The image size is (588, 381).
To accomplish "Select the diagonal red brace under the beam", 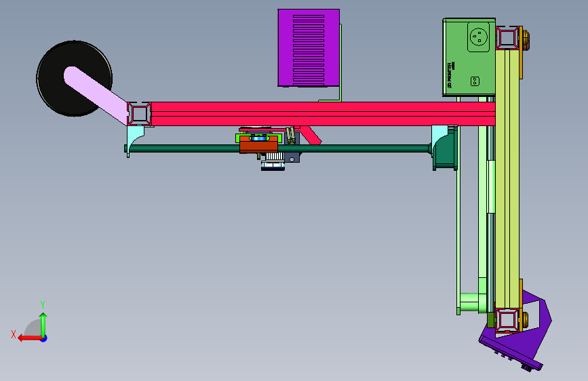I will click(x=311, y=135).
